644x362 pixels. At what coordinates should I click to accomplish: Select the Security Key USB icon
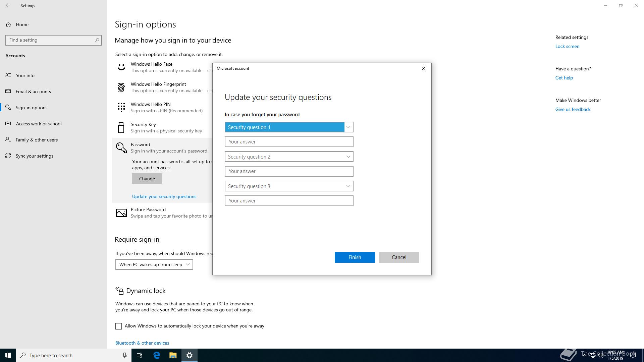tap(121, 128)
